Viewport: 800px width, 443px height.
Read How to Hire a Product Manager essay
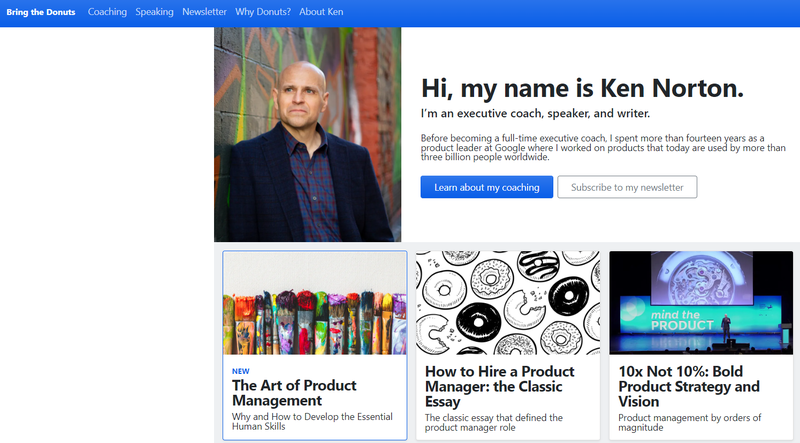494,386
